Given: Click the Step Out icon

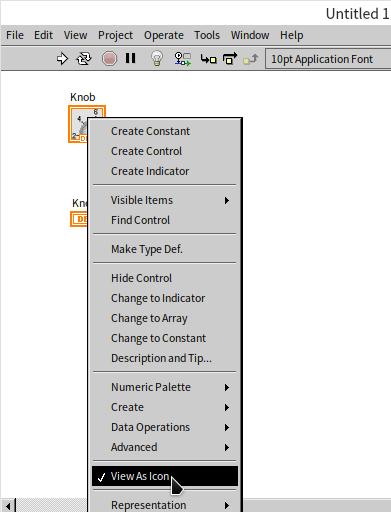Looking at the screenshot, I should (251, 59).
